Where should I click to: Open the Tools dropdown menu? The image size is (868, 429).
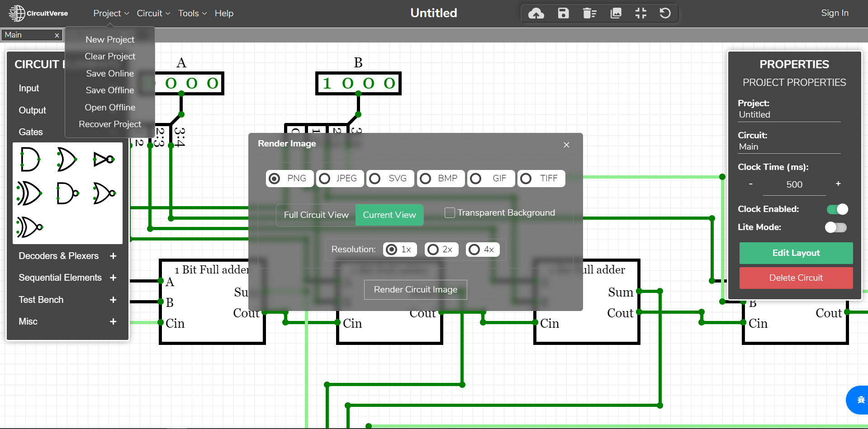(192, 14)
